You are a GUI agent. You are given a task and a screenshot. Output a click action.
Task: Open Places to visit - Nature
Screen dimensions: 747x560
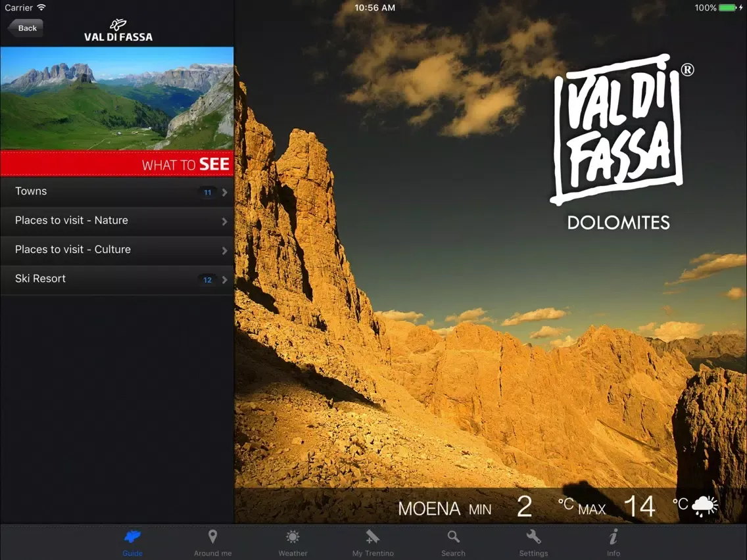117,221
